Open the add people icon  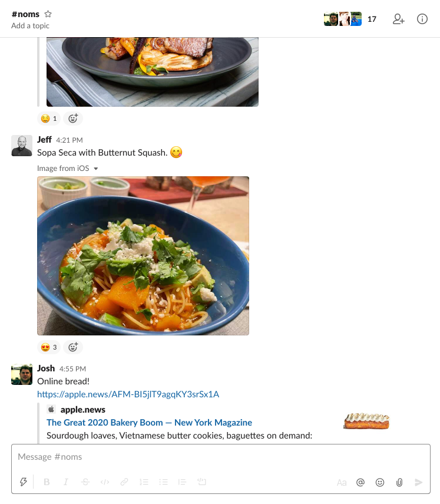(399, 19)
